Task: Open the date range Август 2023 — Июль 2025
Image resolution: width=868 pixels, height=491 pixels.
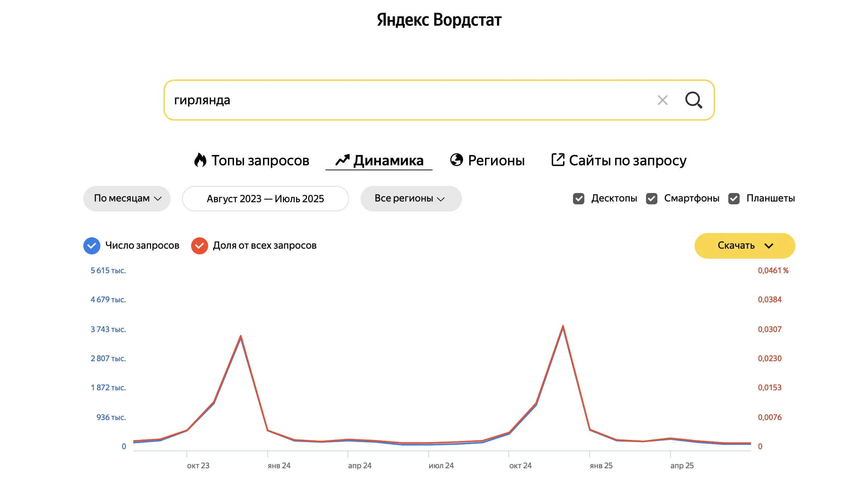Action: (x=265, y=199)
